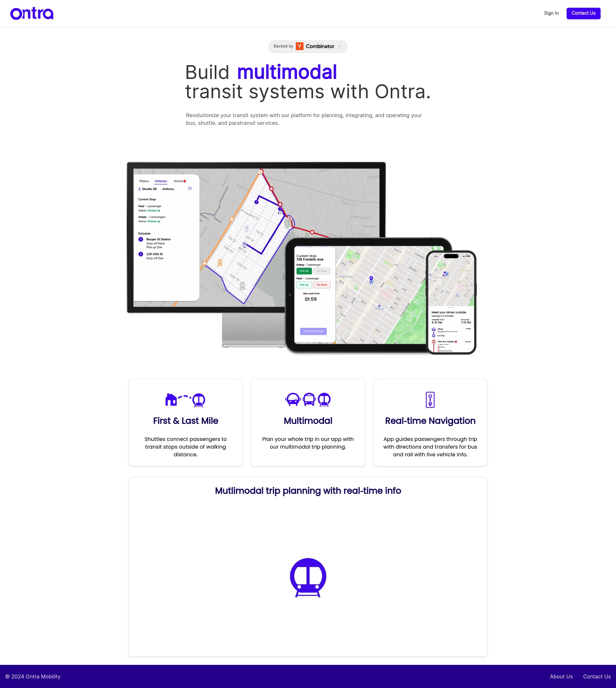
Task: Select the Multimodal trip planning icon
Action: coord(308,578)
